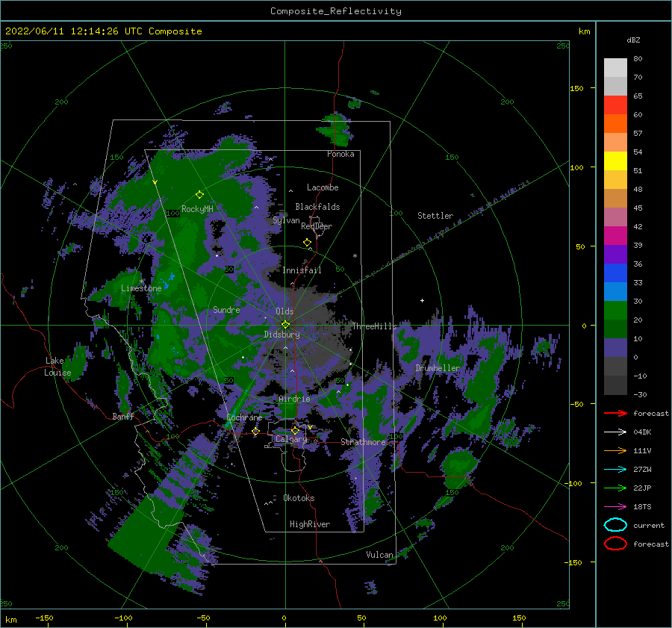Click the Innisfail city label
Screen dimensions: 672x628
tap(302, 270)
